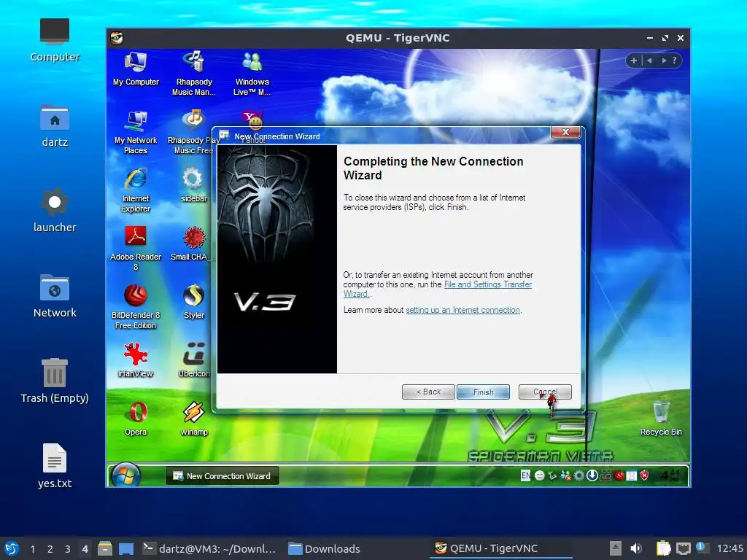Open the Lubuntu application menu
The height and width of the screenshot is (560, 747).
[12, 548]
